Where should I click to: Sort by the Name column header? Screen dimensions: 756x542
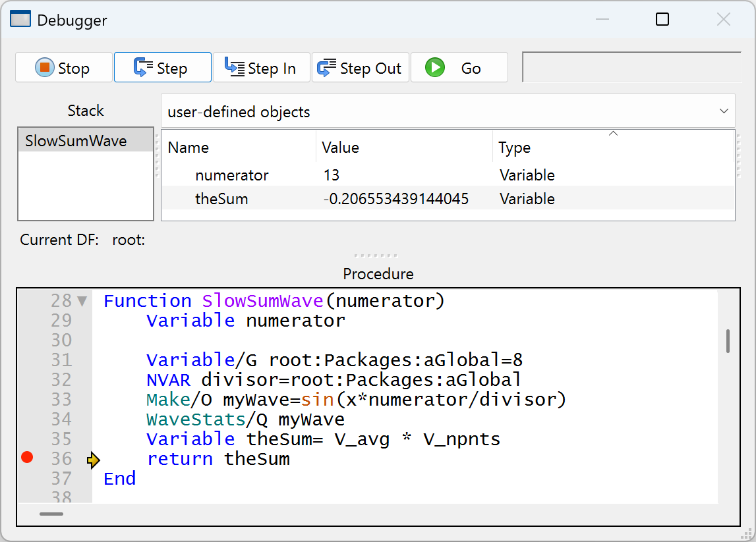click(x=189, y=148)
